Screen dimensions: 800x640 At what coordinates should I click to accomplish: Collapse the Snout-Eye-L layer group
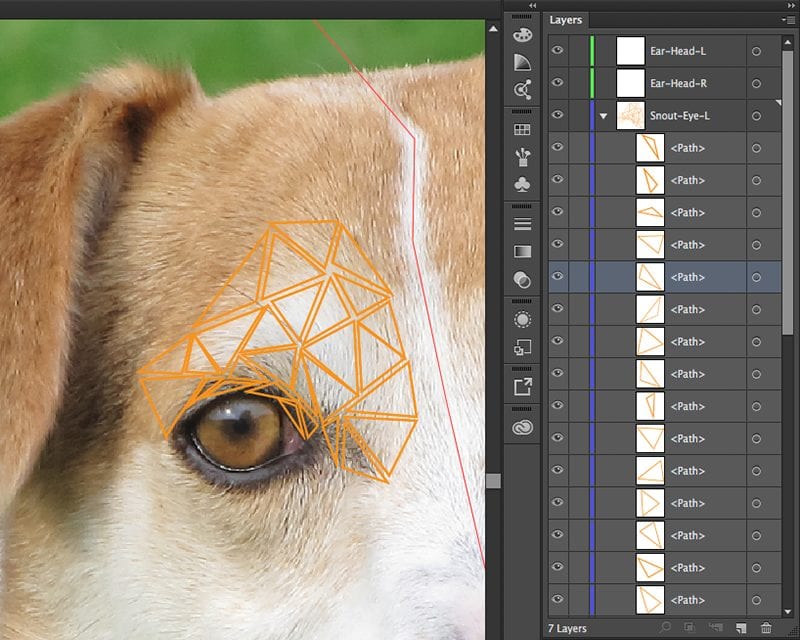pyautogui.click(x=604, y=116)
